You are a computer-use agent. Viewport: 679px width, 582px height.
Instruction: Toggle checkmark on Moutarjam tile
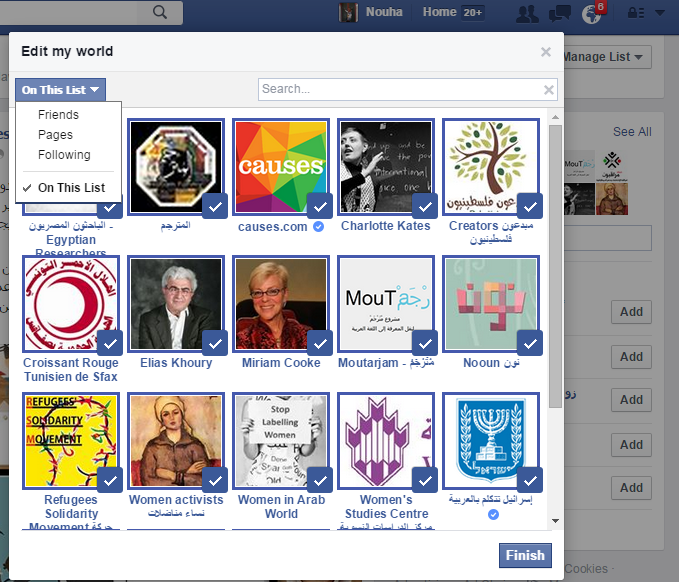(x=425, y=343)
